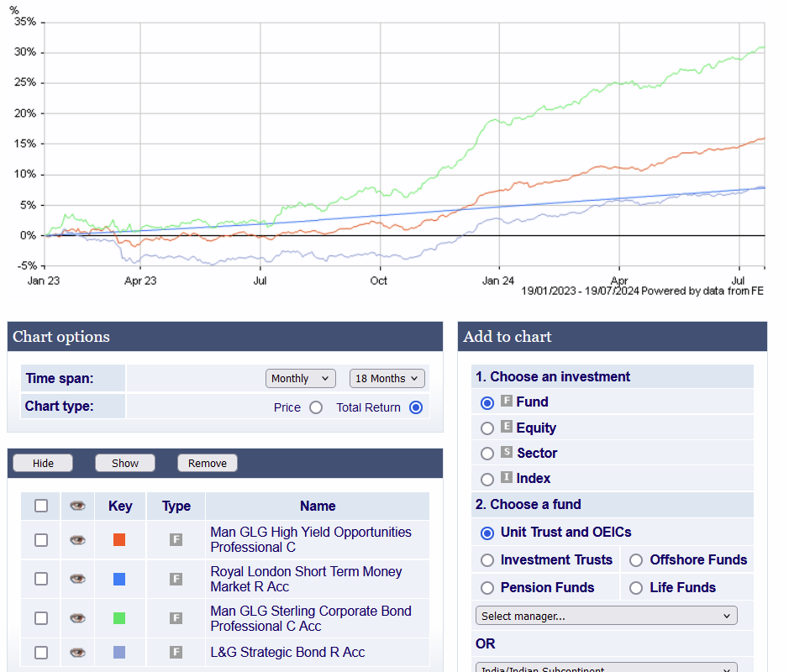Select the Price chart type radio button
The width and height of the screenshot is (789, 672).
(x=316, y=407)
